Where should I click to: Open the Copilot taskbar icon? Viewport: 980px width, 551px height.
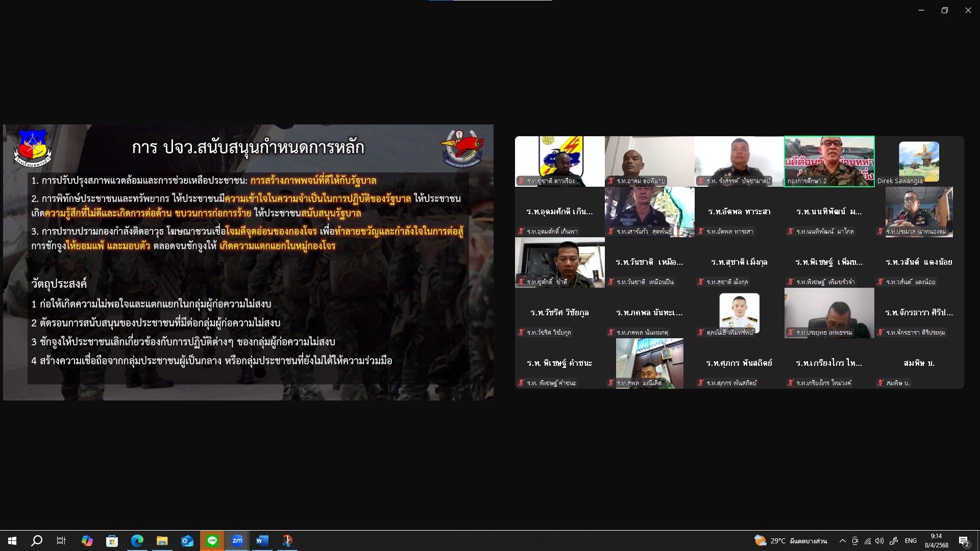tap(87, 541)
